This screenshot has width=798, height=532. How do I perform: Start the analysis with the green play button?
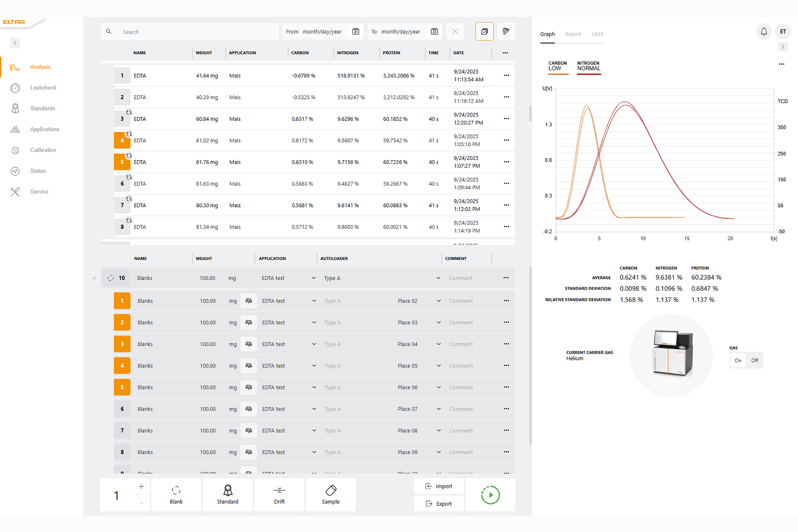[490, 495]
